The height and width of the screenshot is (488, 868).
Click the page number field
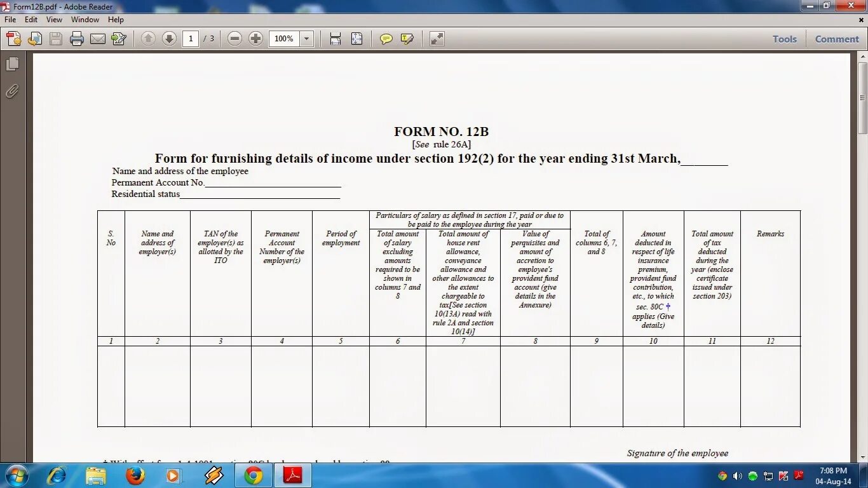[191, 39]
